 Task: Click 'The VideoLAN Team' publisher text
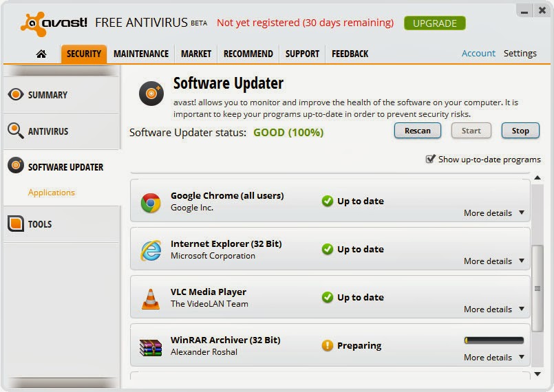click(209, 304)
